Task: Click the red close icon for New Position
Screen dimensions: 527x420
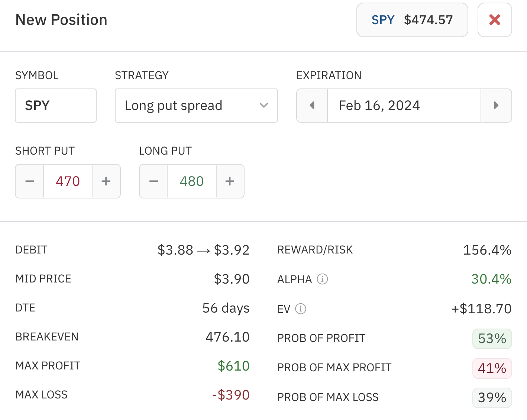Action: coord(494,20)
